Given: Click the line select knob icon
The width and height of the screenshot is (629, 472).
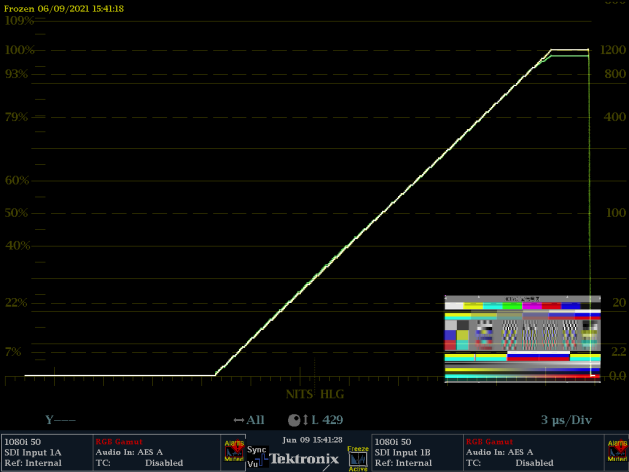Looking at the screenshot, I should point(294,420).
